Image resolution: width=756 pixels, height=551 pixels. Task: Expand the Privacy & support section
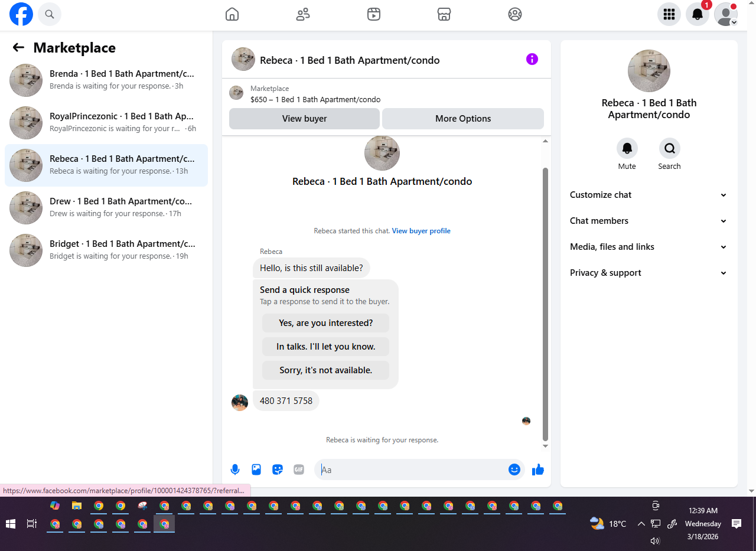pyautogui.click(x=649, y=273)
